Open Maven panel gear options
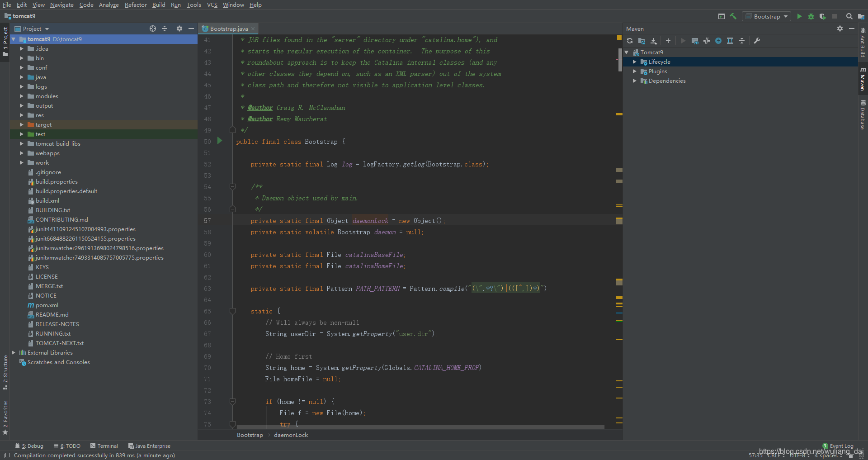Viewport: 868px width, 460px height. coord(840,28)
